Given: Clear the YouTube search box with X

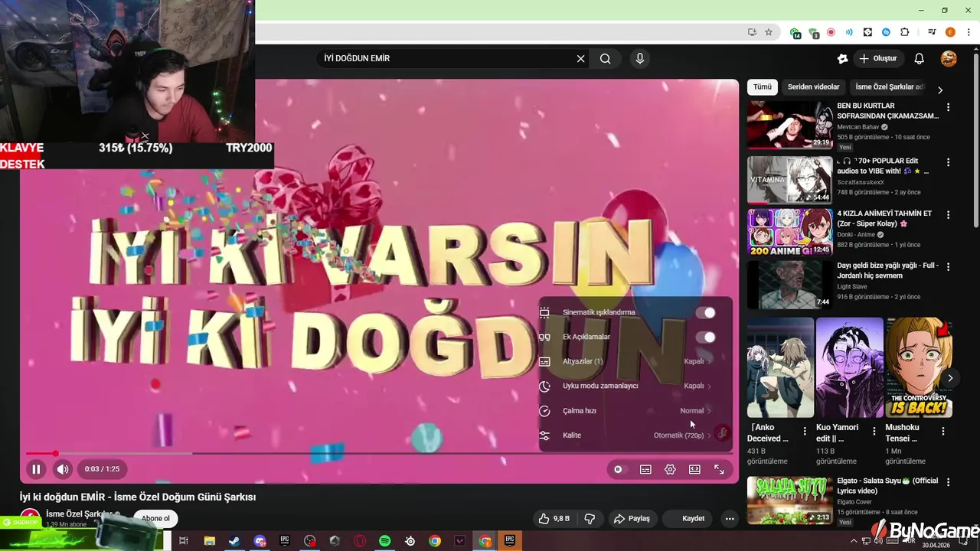Looking at the screenshot, I should 580,58.
